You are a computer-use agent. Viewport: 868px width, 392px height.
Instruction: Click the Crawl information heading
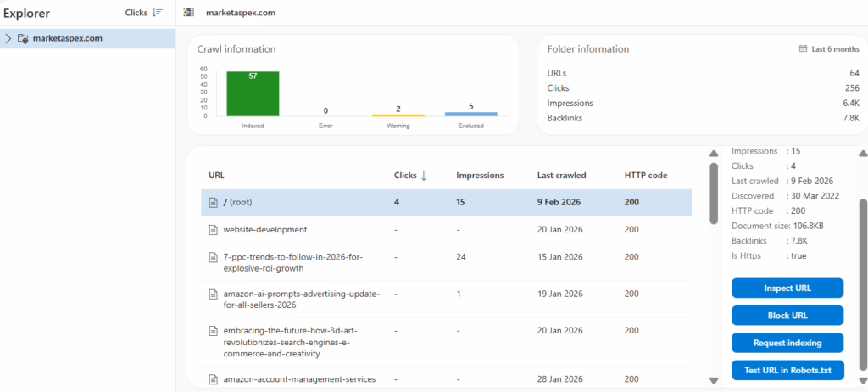click(x=236, y=49)
